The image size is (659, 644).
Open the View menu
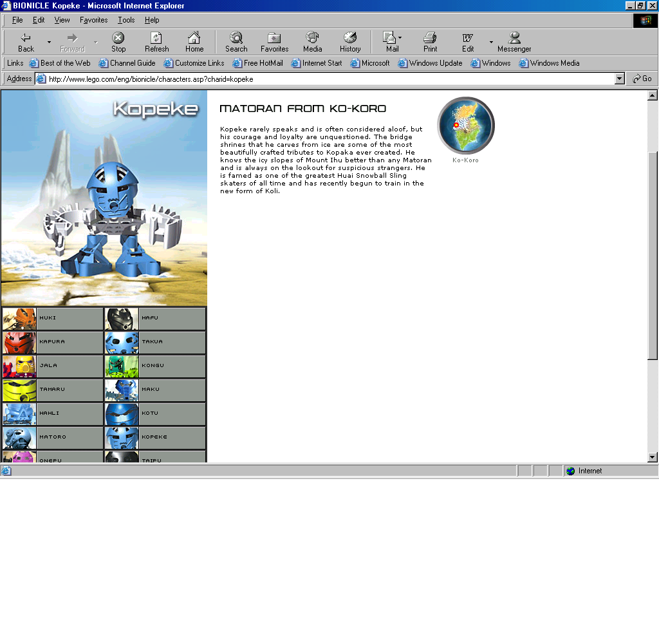point(62,20)
